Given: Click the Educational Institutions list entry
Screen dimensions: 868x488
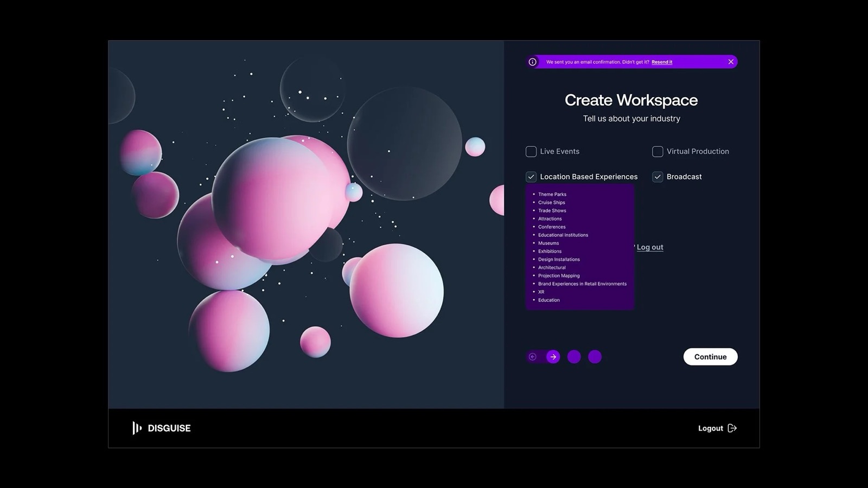Looking at the screenshot, I should pyautogui.click(x=563, y=235).
